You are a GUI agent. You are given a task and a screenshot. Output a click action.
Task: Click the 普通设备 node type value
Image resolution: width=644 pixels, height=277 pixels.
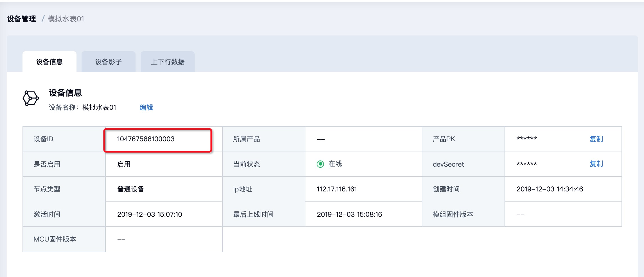point(130,189)
